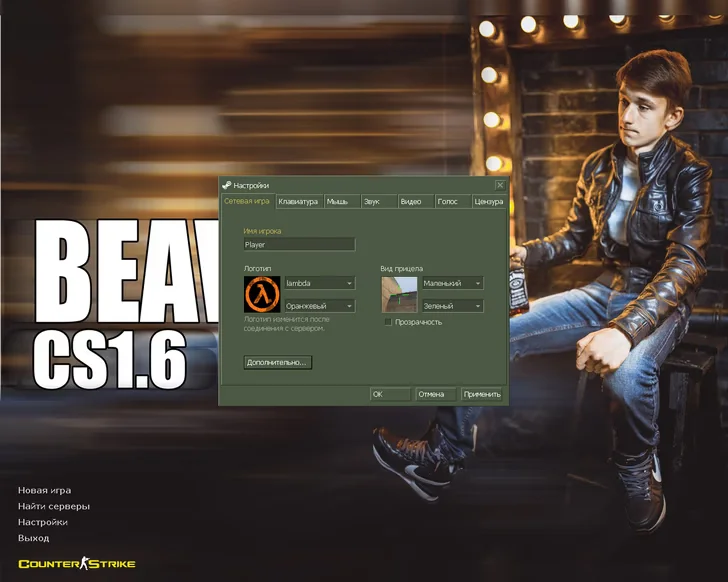Select the Голос tab
This screenshot has height=582, width=728.
tap(453, 201)
